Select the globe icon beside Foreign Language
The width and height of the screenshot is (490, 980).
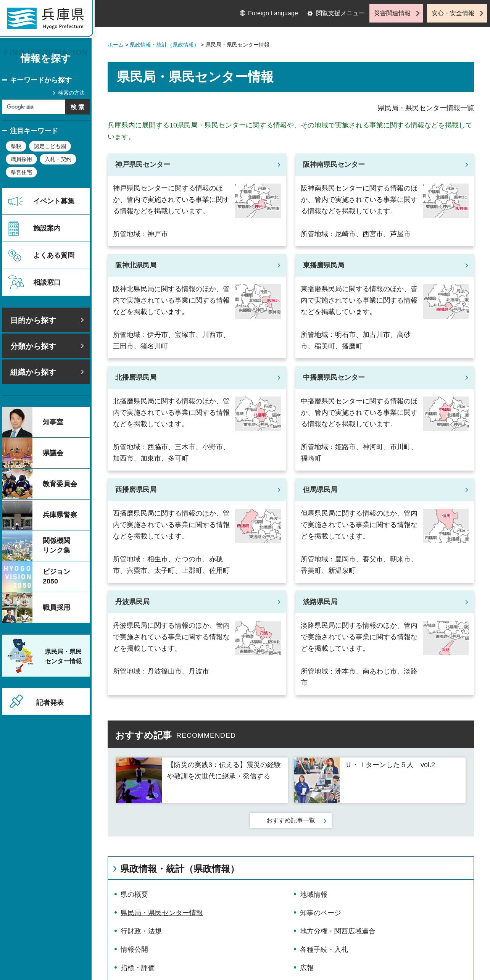coord(242,13)
